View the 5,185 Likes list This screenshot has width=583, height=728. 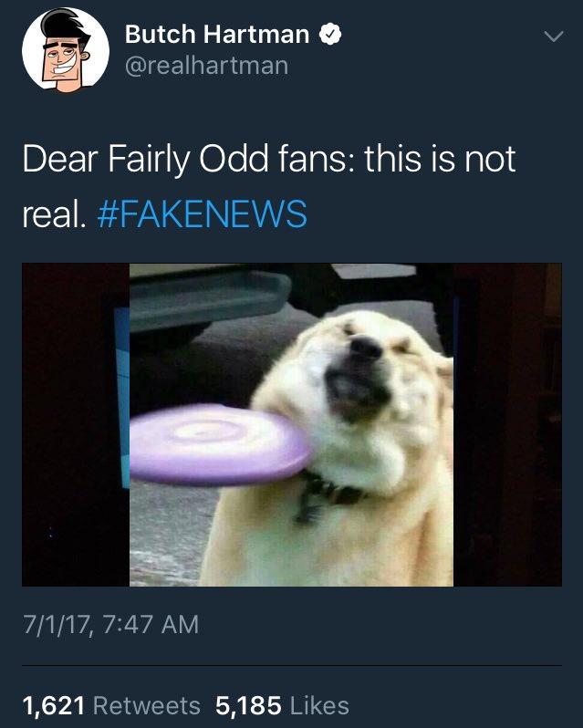(282, 705)
